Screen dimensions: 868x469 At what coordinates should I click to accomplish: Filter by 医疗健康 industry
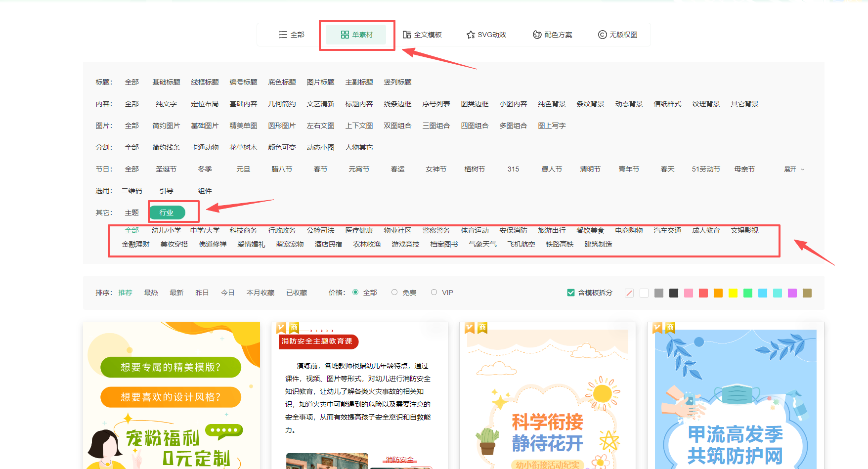[x=359, y=230]
